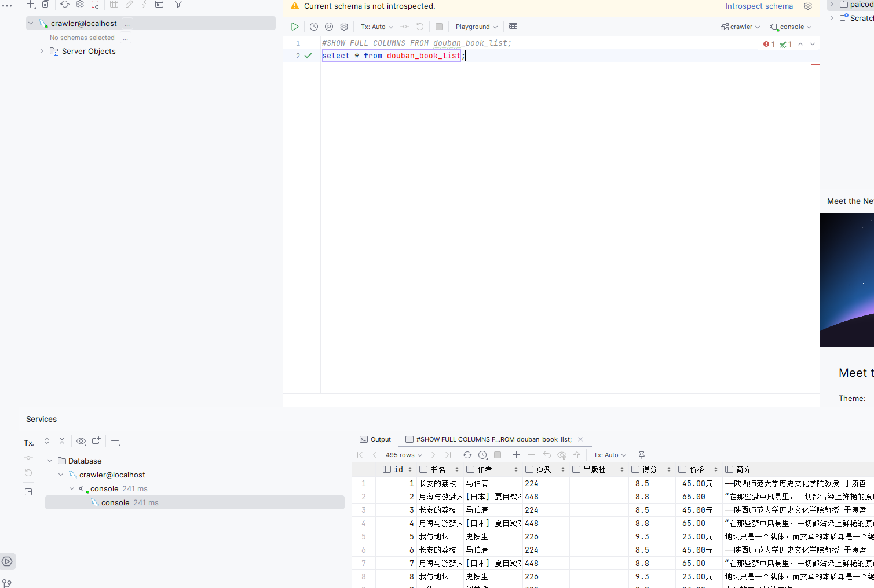Open the gear next to Introspect schema
874x588 pixels.
click(808, 6)
